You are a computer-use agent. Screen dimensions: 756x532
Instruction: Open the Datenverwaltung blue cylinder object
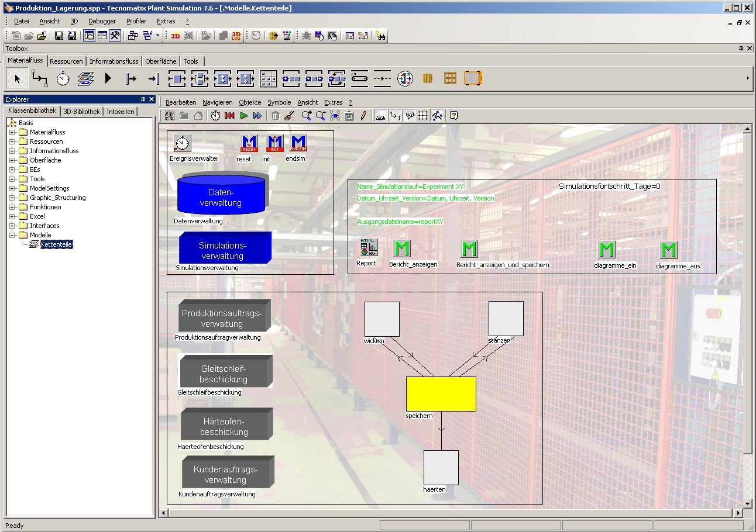pyautogui.click(x=221, y=196)
